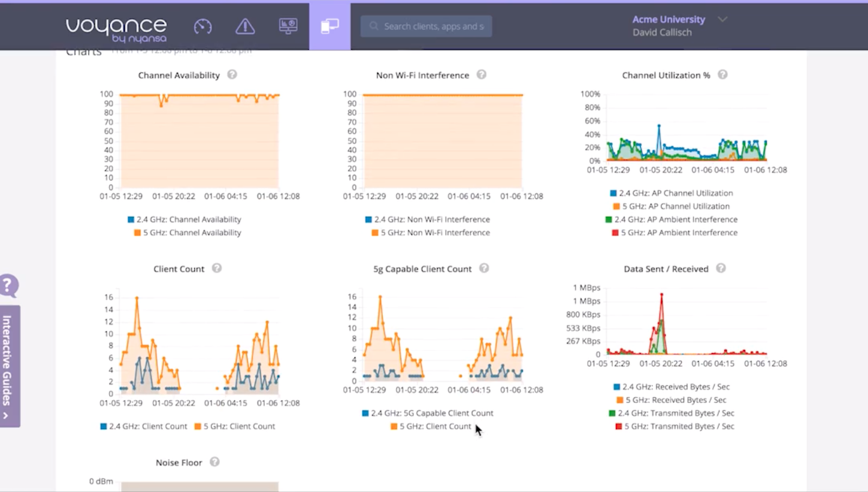Toggle 2.4 GHz: 5G Capable Client Count legend
The height and width of the screenshot is (492, 868).
tap(428, 413)
